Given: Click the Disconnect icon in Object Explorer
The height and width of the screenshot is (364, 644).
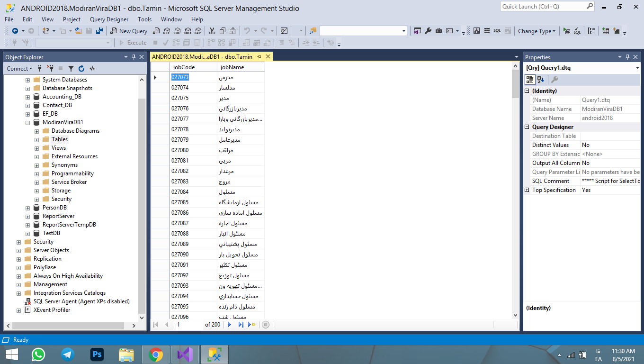Looking at the screenshot, I should tap(50, 68).
